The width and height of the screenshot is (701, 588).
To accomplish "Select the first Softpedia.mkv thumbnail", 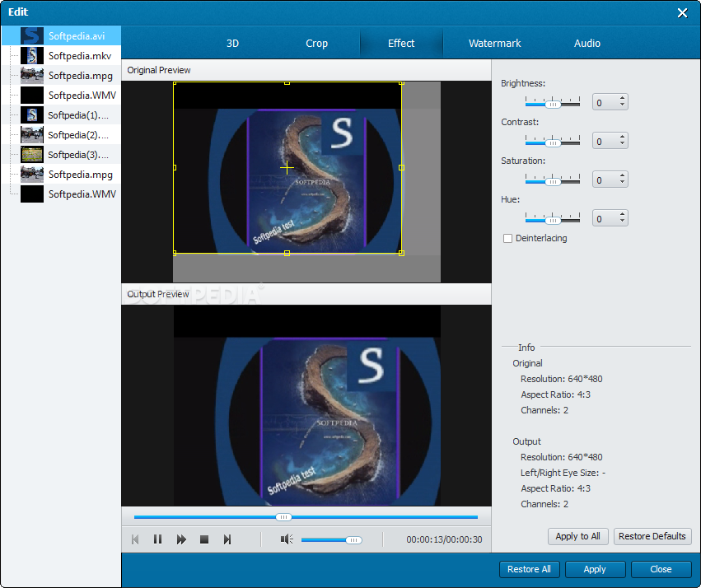I will [32, 55].
